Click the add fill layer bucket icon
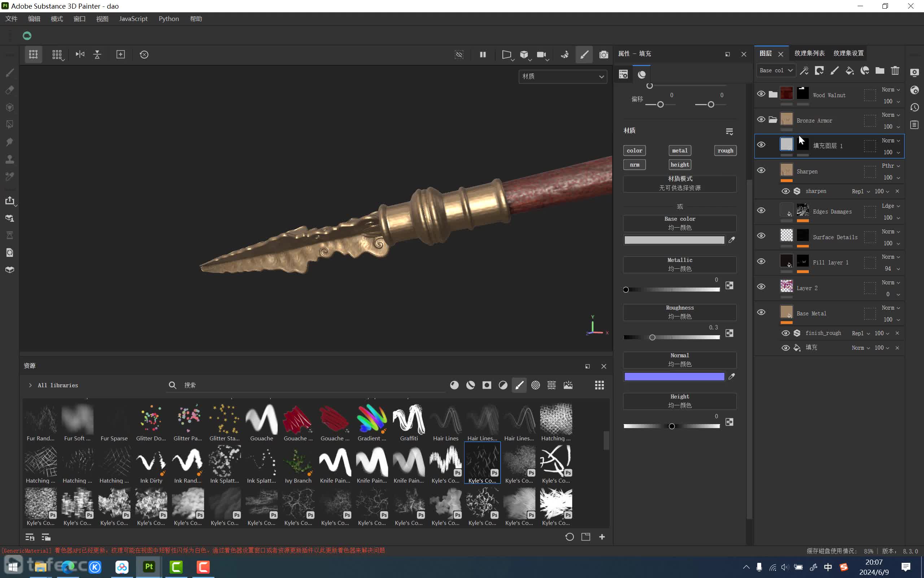Image resolution: width=924 pixels, height=578 pixels. 850,70
